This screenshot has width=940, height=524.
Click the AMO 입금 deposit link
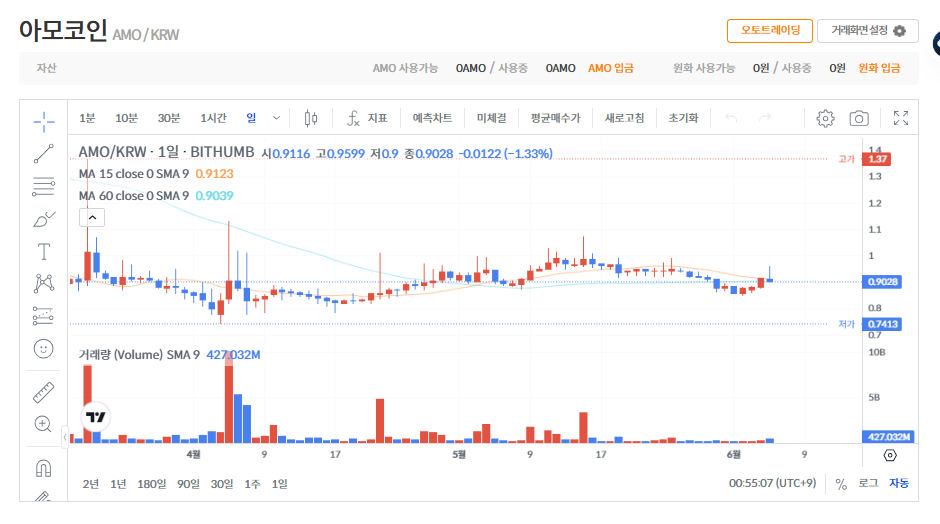(x=610, y=68)
